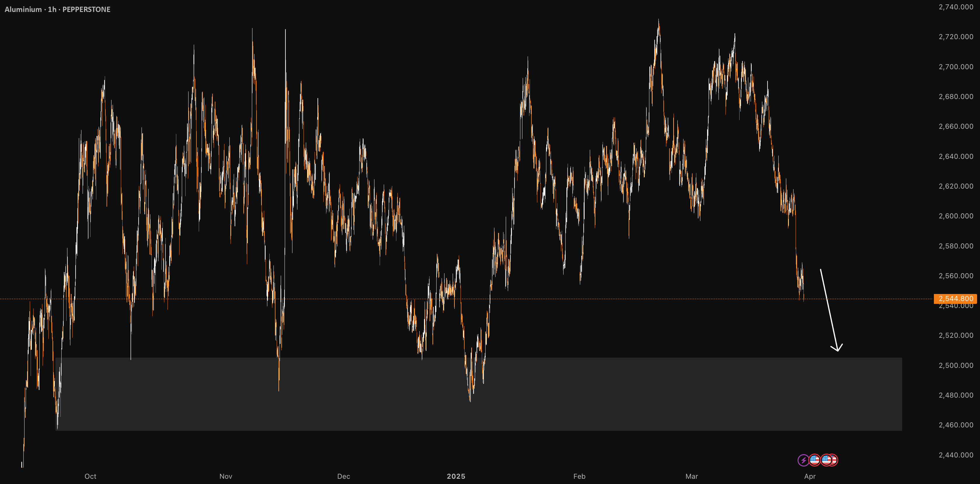The image size is (980, 484).
Task: Click the Feb label on time axis
Action: [x=579, y=476]
